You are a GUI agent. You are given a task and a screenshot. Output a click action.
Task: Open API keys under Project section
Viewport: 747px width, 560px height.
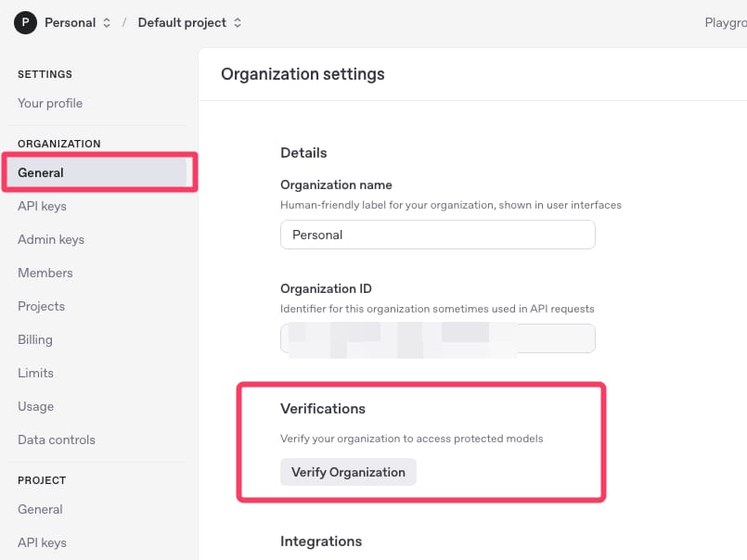coord(42,542)
